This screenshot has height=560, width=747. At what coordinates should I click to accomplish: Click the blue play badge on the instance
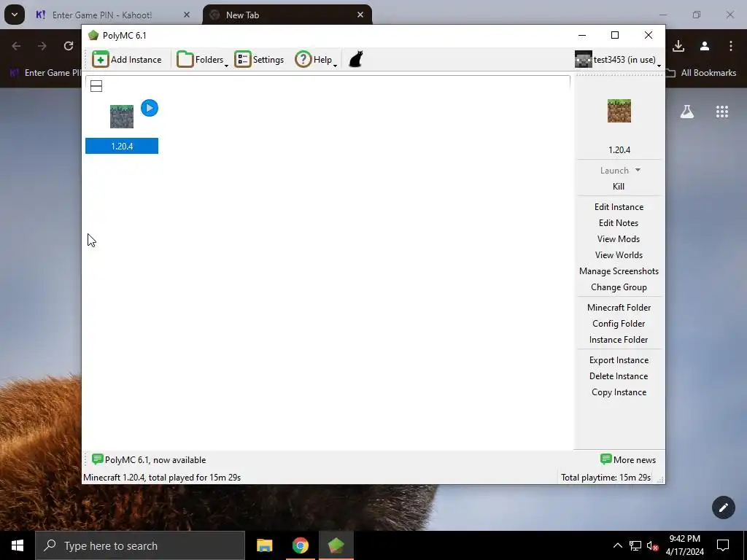[150, 108]
